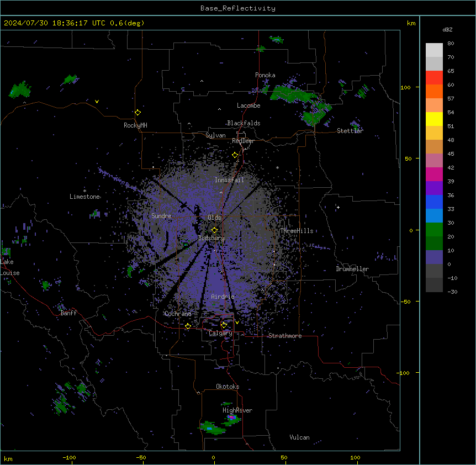This screenshot has height=465, width=476.
Task: Click the -50 tick on horizontal axis
Action: tap(141, 457)
